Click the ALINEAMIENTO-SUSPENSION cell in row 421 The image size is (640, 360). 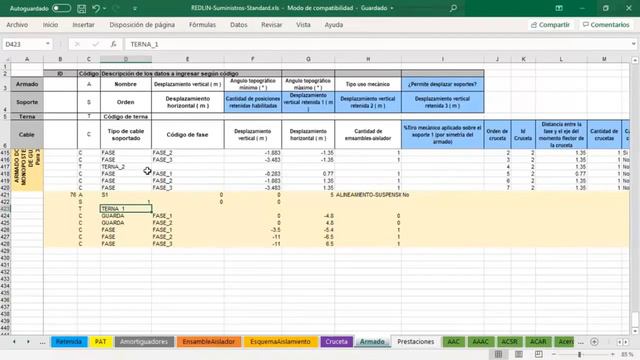tap(368, 195)
